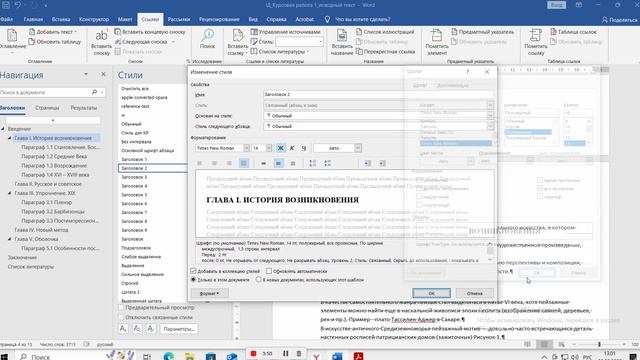
Task: Pause the screen recording
Action: click(285, 354)
